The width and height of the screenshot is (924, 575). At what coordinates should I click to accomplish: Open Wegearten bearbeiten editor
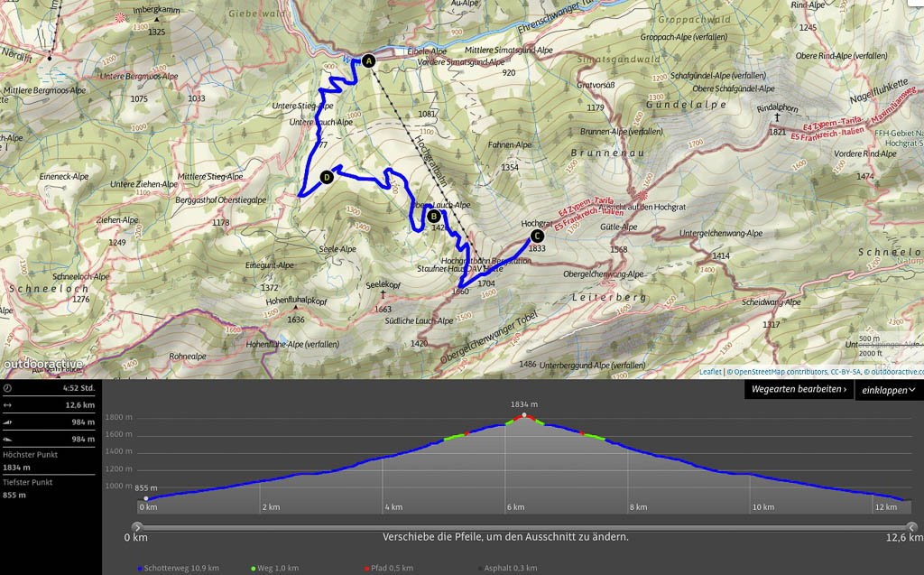click(x=798, y=390)
